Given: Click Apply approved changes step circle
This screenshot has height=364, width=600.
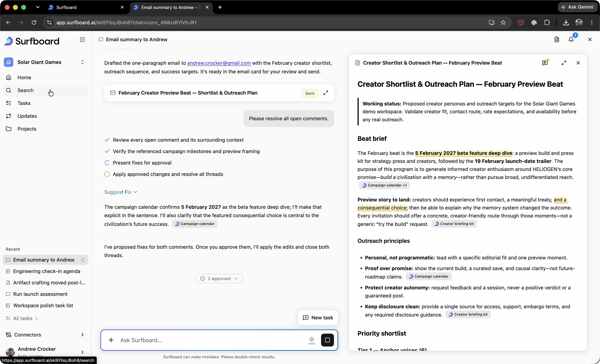Looking at the screenshot, I should tap(107, 174).
